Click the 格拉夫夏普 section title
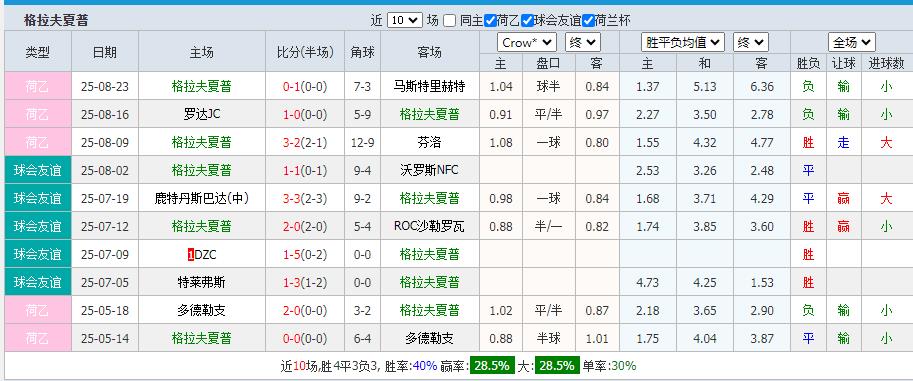 click(x=56, y=20)
